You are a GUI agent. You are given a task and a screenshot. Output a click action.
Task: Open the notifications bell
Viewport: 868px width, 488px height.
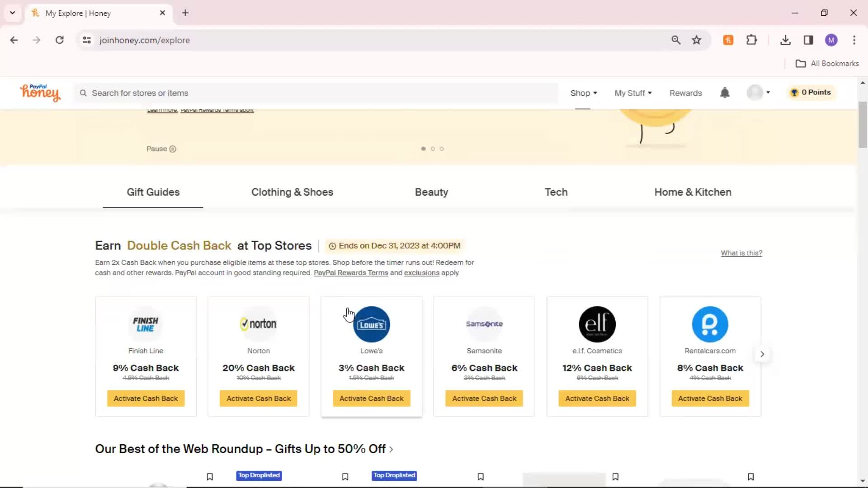point(725,93)
